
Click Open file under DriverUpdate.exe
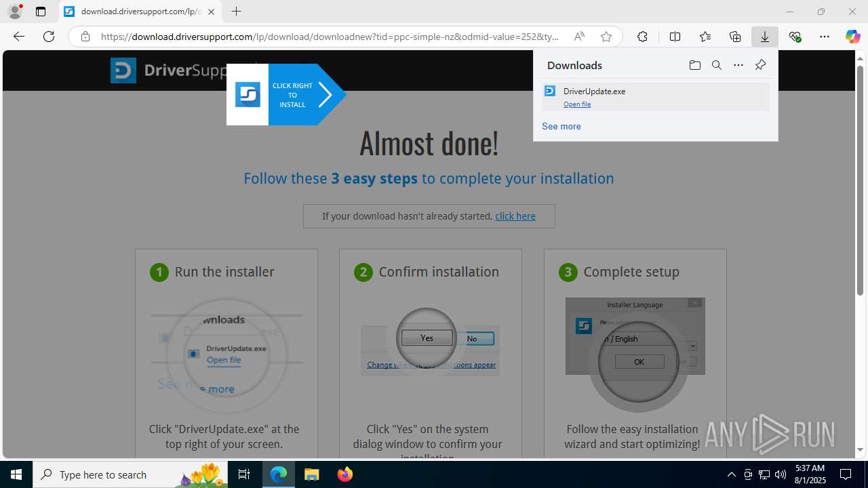(x=577, y=104)
